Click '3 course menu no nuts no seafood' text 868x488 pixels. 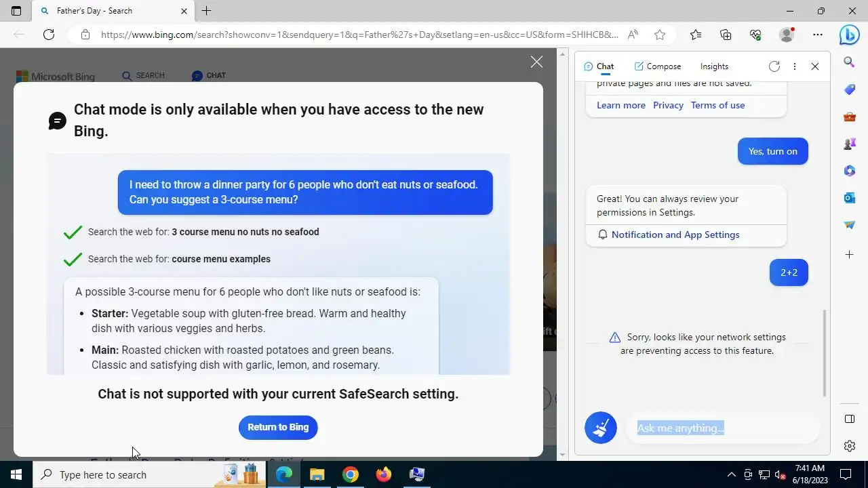245,232
